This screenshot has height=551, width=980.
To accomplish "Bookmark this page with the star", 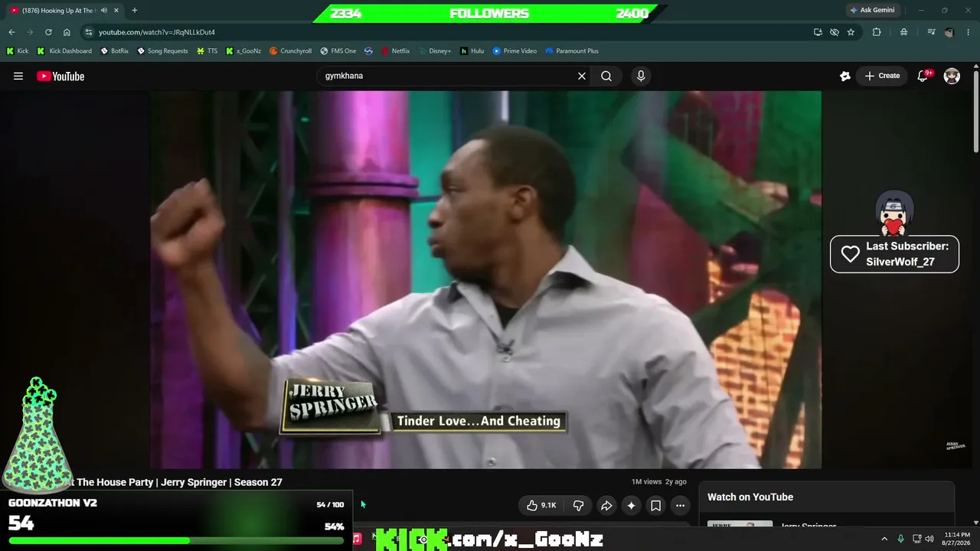I will (x=851, y=32).
